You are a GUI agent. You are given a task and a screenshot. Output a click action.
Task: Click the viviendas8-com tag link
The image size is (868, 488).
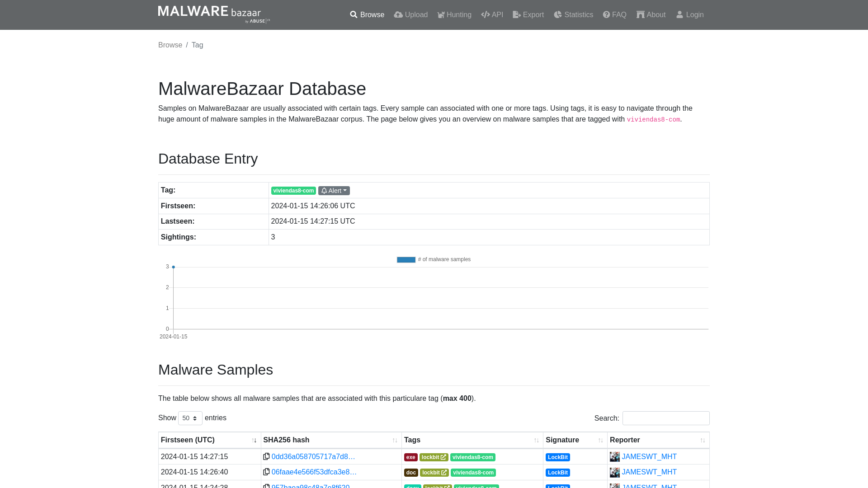pos(293,191)
